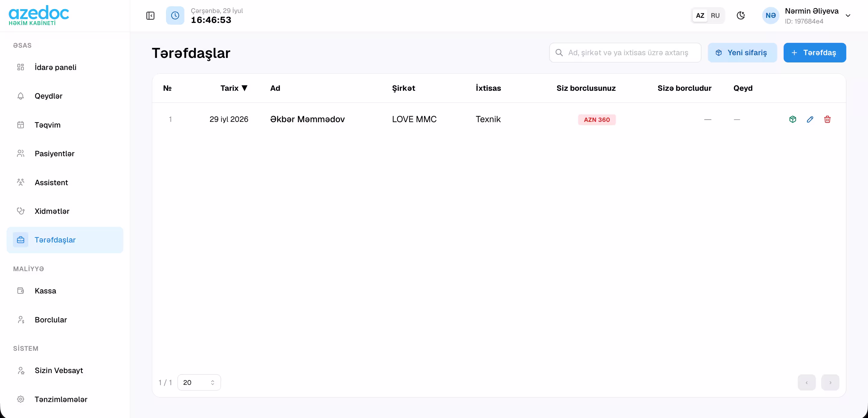Screen dimensions: 868x418
Task: Go to Xidmətlər in the sidebar
Action: click(x=65, y=211)
